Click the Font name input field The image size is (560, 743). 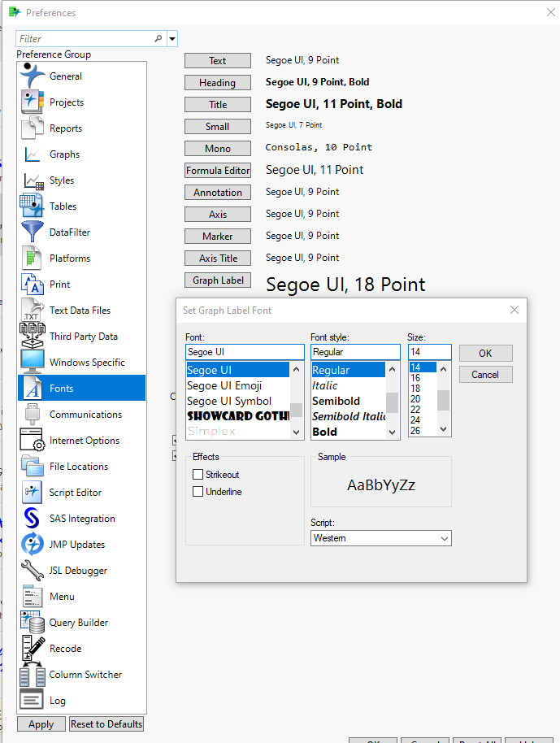point(245,352)
